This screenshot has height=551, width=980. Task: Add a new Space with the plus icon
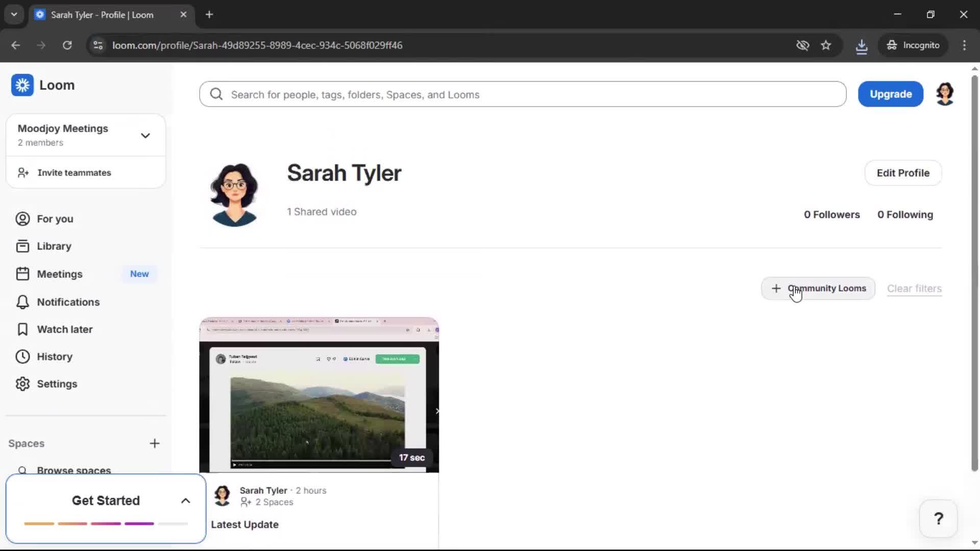pyautogui.click(x=155, y=443)
